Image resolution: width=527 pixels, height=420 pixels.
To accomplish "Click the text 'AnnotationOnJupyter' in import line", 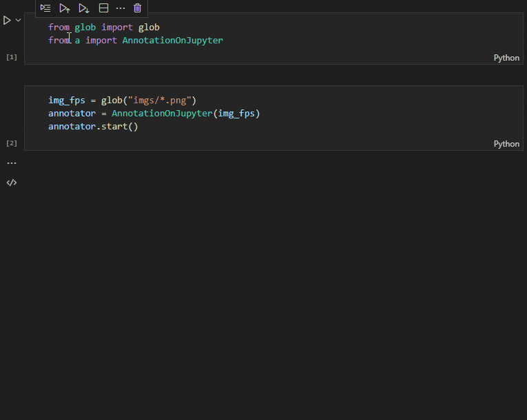I will coord(173,41).
